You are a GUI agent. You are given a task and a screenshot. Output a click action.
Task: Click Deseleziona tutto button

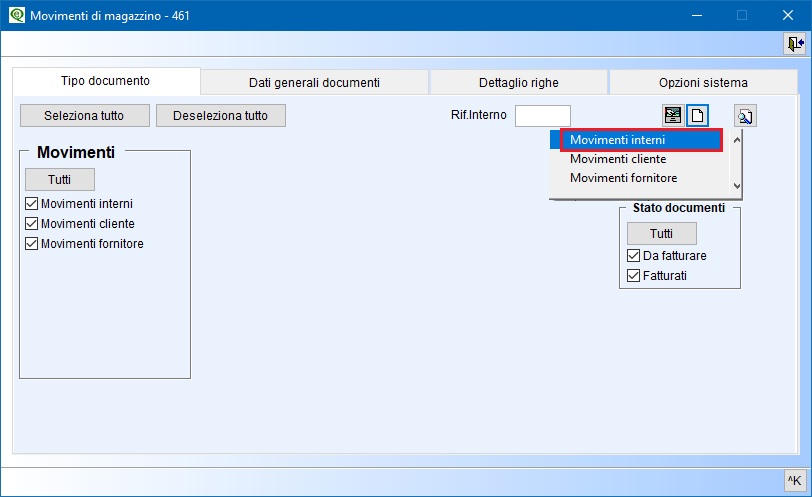point(221,115)
